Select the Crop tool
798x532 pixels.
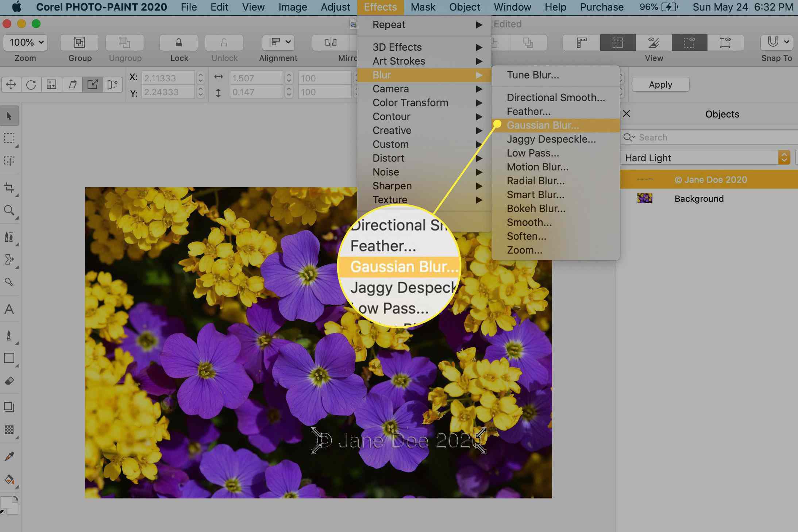(9, 188)
